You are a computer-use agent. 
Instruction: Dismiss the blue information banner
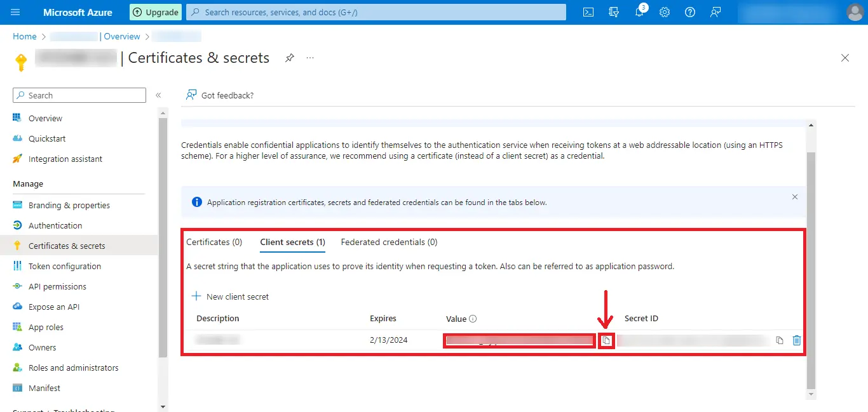pyautogui.click(x=794, y=197)
